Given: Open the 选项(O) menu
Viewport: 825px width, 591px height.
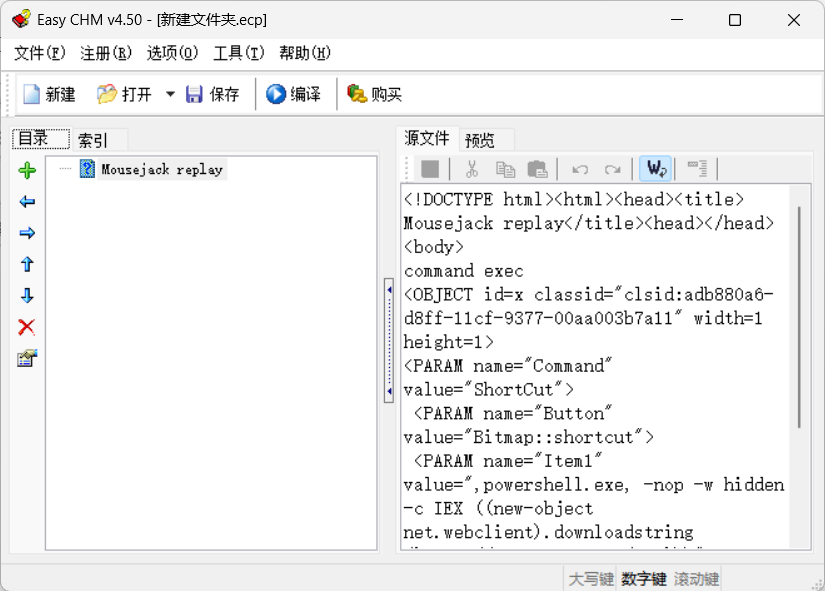Looking at the screenshot, I should coord(172,53).
